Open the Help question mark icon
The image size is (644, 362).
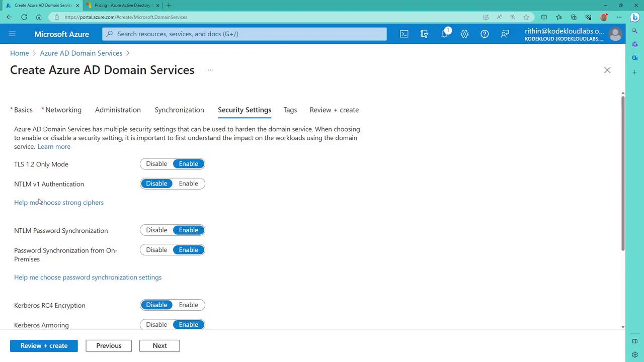(485, 34)
